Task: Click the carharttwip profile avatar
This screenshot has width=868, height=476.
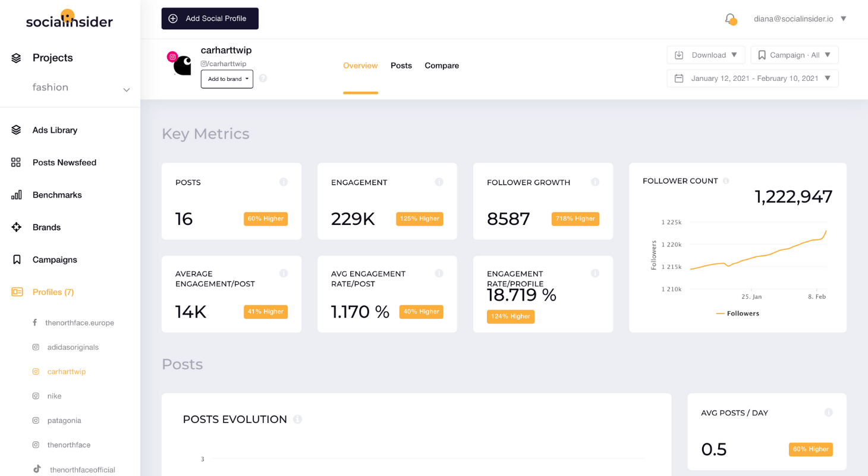Action: pos(180,64)
